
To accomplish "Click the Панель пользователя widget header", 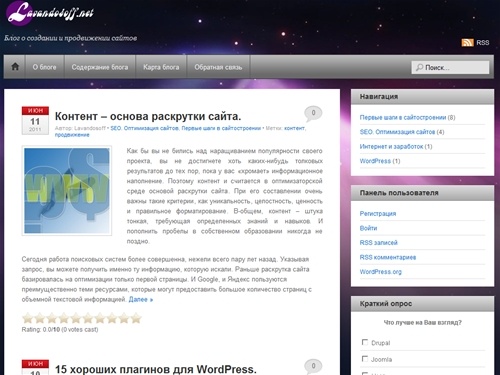I will pos(422,193).
